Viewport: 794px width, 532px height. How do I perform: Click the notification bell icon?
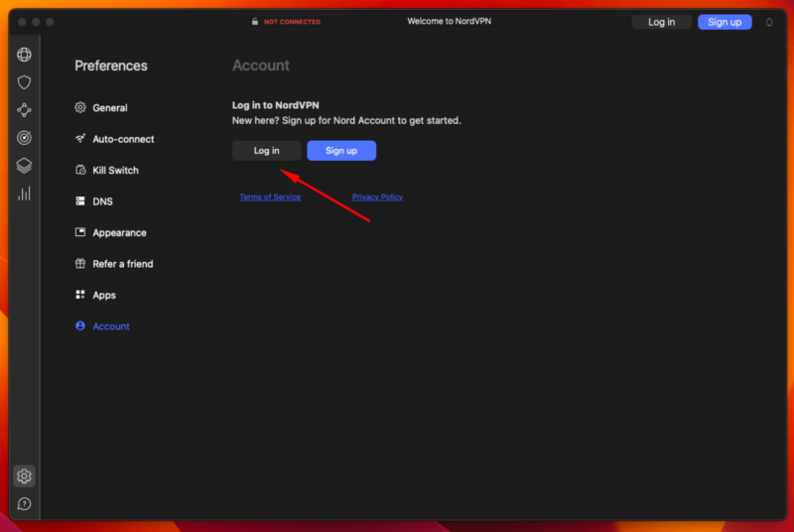(x=768, y=22)
